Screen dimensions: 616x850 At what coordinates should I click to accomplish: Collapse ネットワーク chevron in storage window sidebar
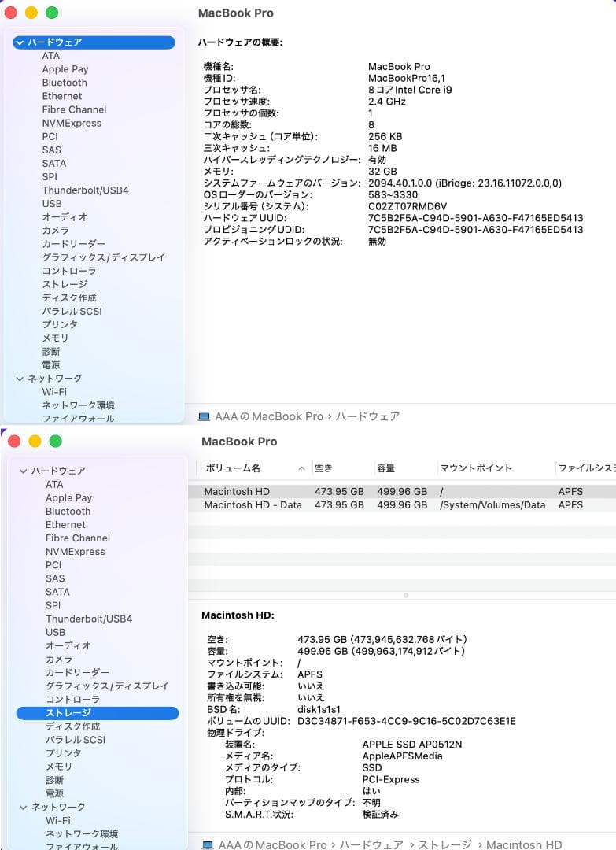tap(24, 807)
